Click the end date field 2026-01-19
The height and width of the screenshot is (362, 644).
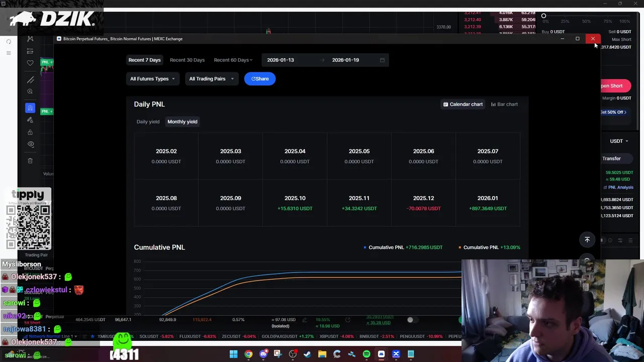coord(345,60)
